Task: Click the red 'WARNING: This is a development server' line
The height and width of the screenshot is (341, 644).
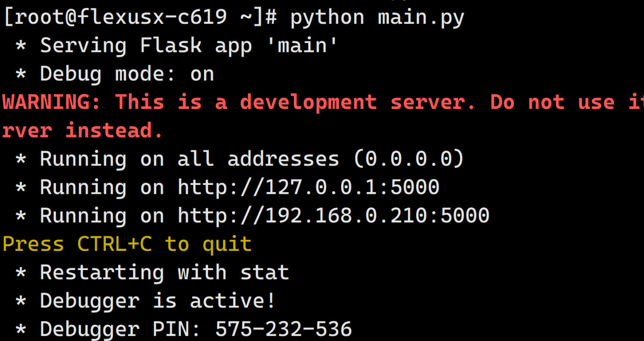Action: pyautogui.click(x=323, y=102)
